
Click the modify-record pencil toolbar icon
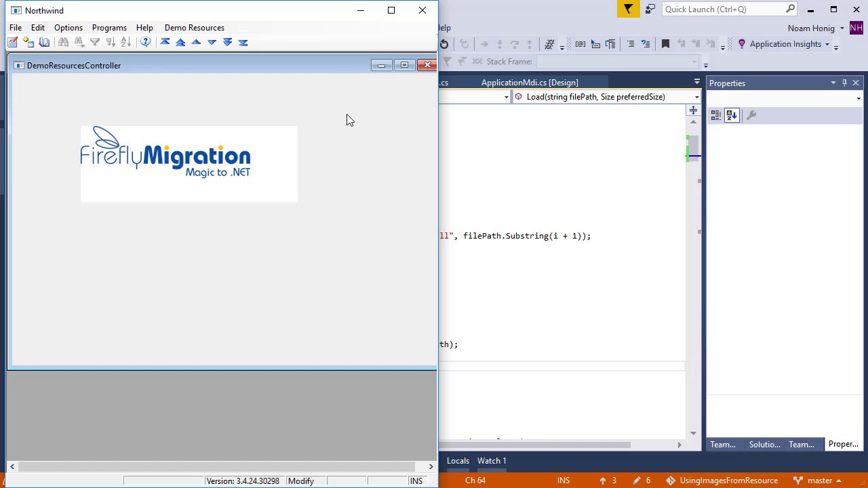(13, 42)
